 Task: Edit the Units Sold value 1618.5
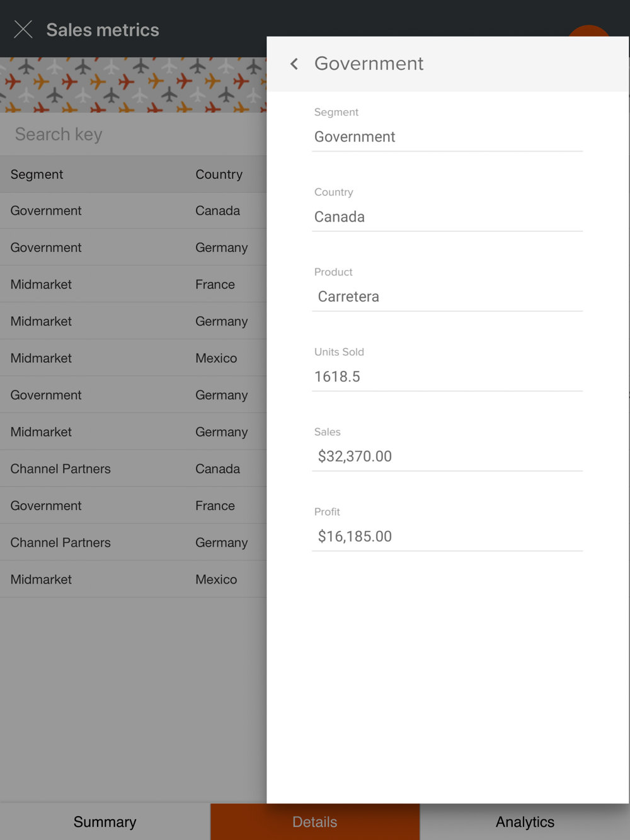pyautogui.click(x=447, y=377)
